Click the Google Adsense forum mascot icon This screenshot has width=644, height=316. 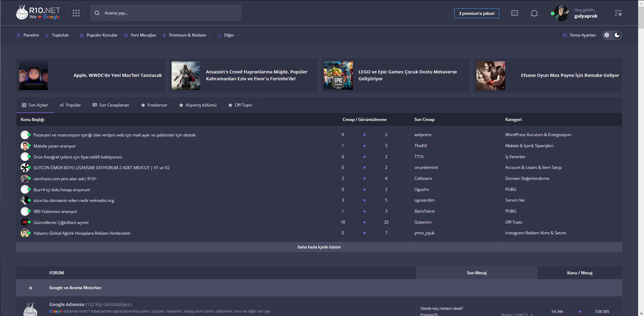30,309
